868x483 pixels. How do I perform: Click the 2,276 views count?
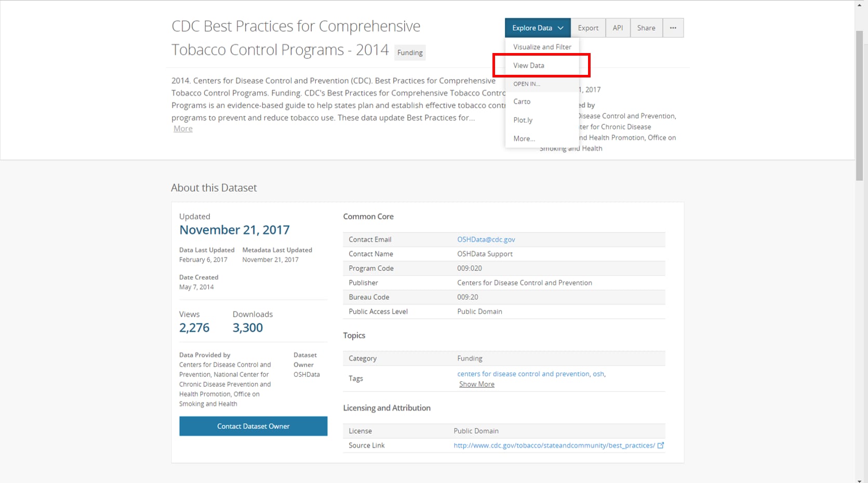[x=194, y=328]
